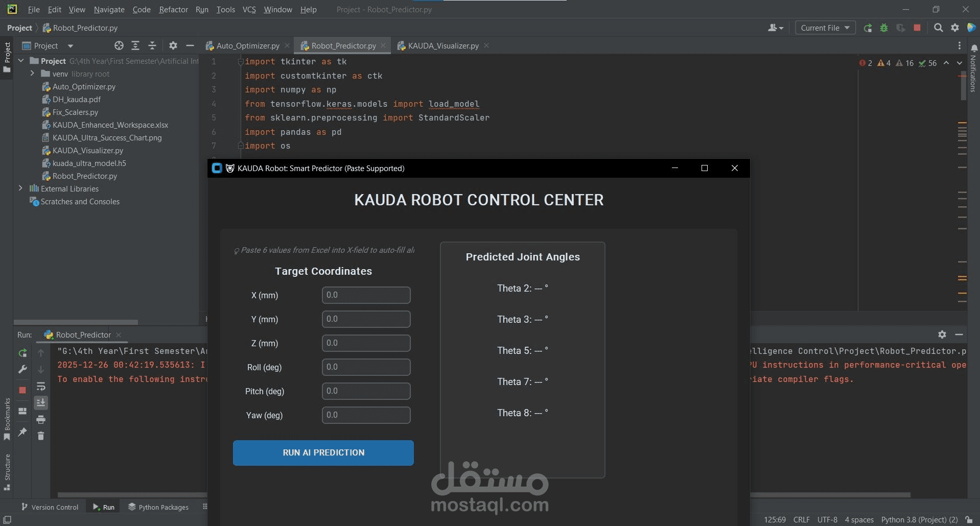Select KAUDA_Enhanced_Workspace.xlsx file
The width and height of the screenshot is (980, 526).
tap(110, 125)
